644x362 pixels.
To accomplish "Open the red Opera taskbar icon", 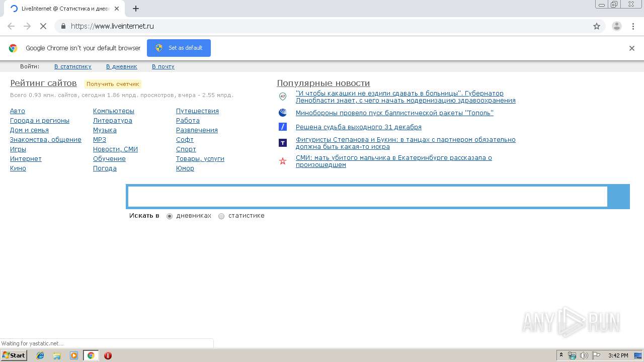I will (108, 355).
